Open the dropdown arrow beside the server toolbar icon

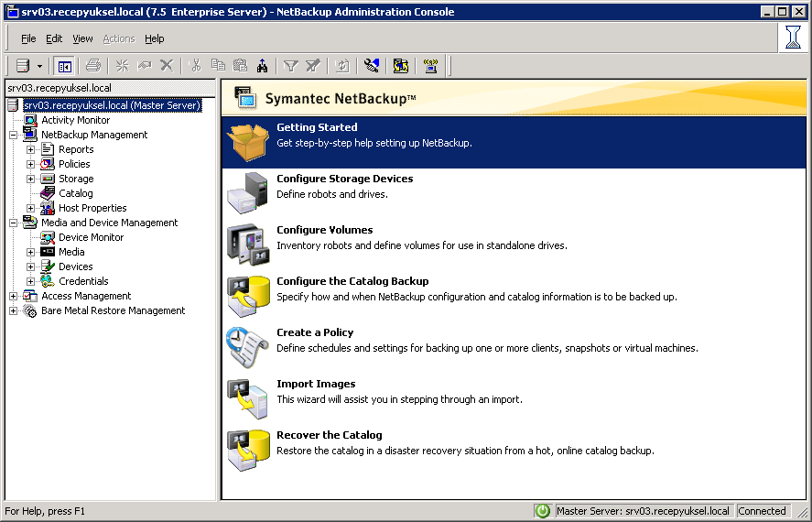[x=39, y=66]
